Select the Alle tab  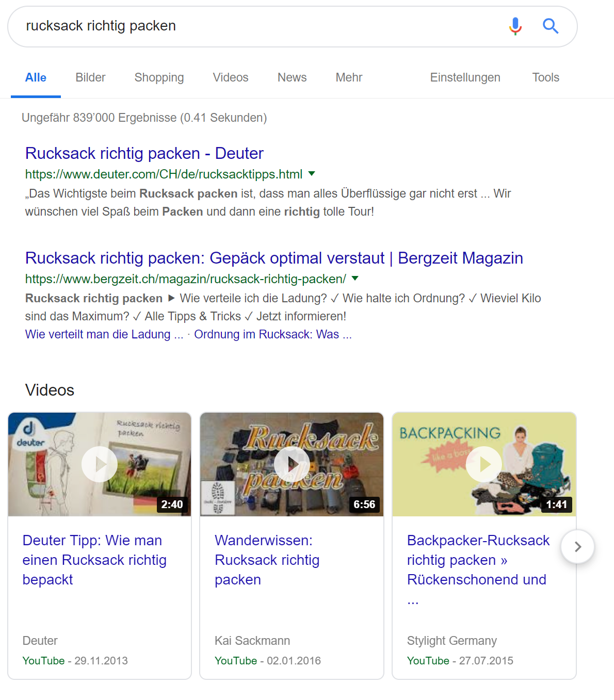tap(36, 77)
